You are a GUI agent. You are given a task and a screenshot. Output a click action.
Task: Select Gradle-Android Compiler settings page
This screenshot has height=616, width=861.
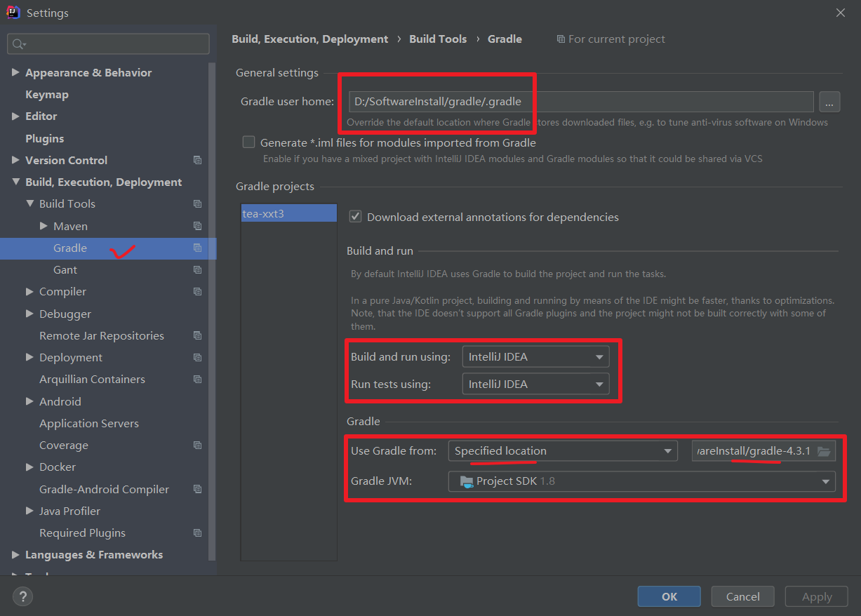[104, 490]
